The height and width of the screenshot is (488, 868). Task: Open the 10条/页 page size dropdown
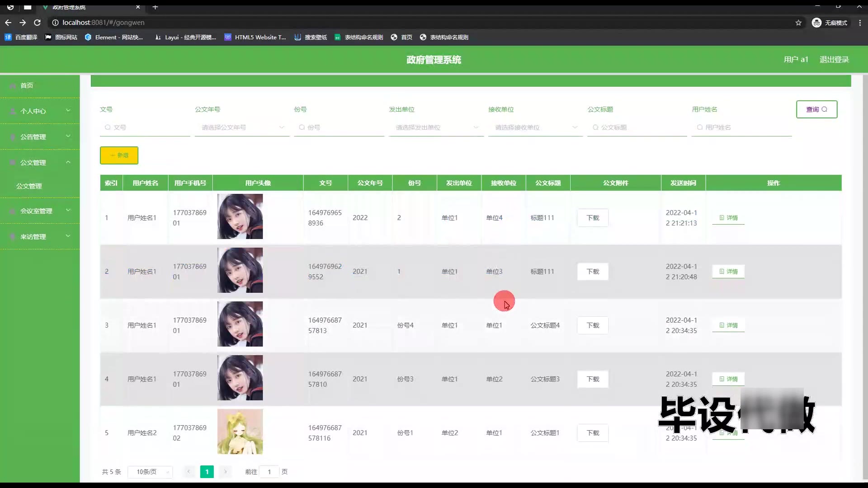150,472
